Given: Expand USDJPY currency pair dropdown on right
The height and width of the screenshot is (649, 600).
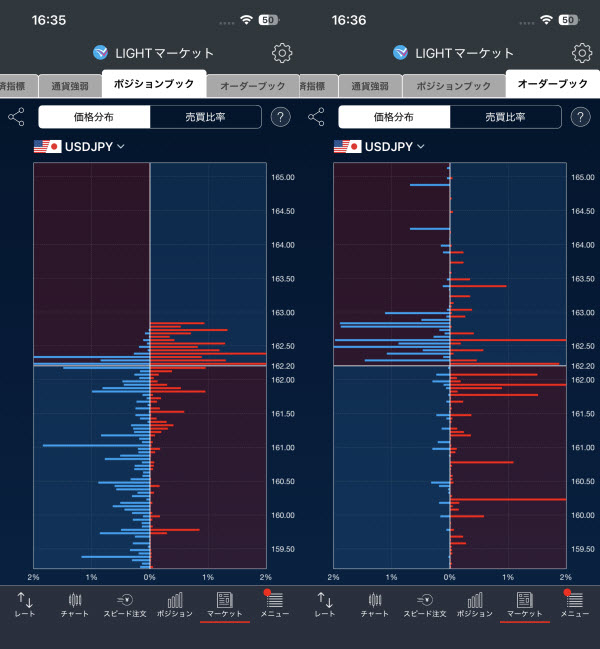Looking at the screenshot, I should (x=379, y=147).
